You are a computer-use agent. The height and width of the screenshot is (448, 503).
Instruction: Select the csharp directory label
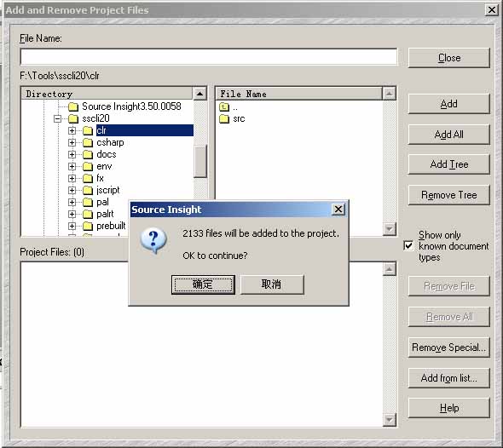(x=110, y=142)
